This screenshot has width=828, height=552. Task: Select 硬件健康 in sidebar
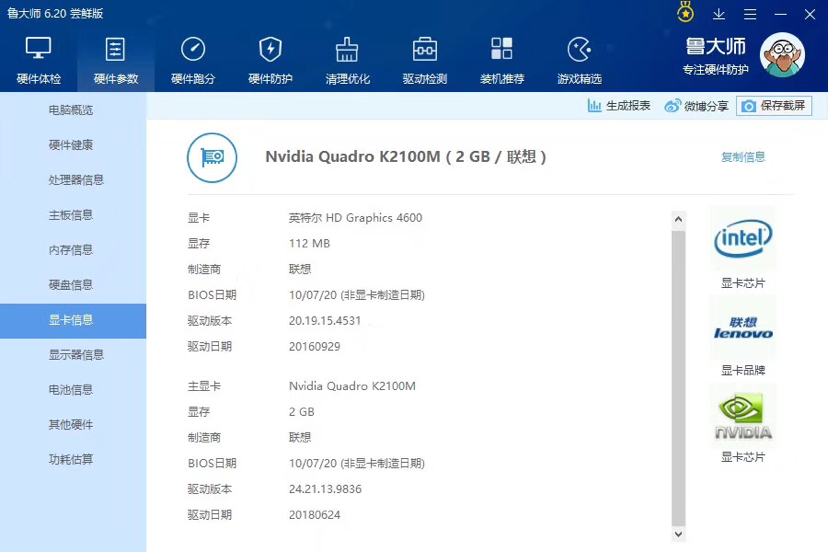(x=71, y=145)
